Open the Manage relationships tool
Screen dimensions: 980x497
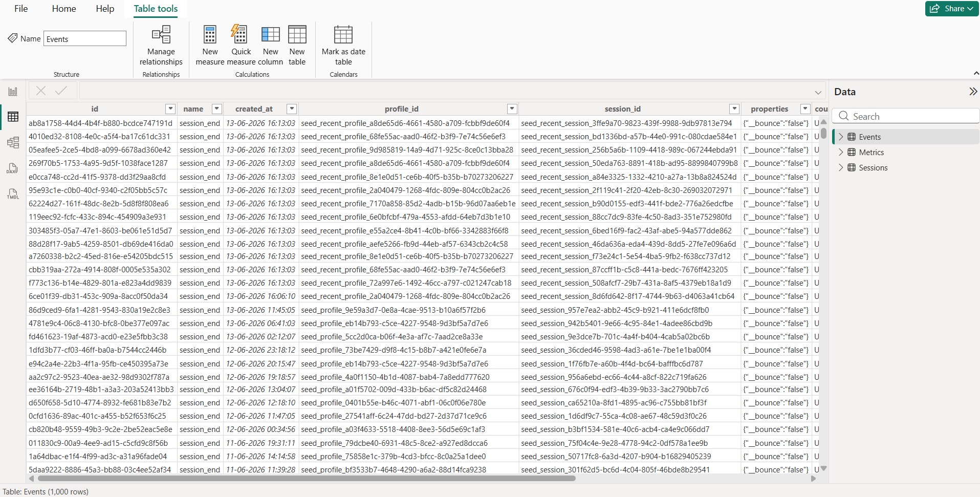[x=161, y=46]
